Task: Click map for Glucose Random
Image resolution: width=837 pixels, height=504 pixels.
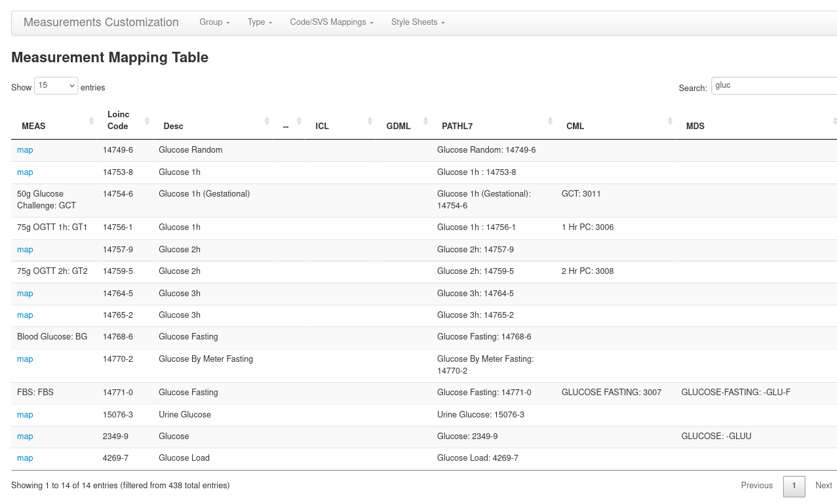Action: tap(25, 150)
